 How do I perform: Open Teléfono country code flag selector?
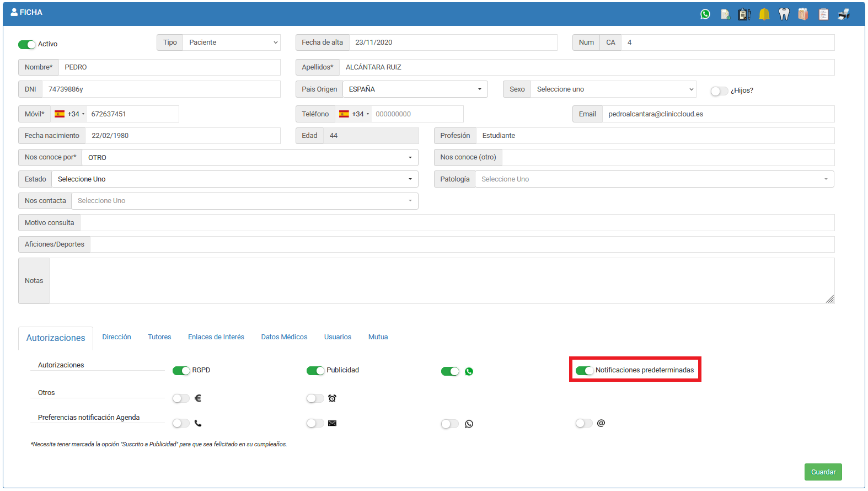[354, 114]
